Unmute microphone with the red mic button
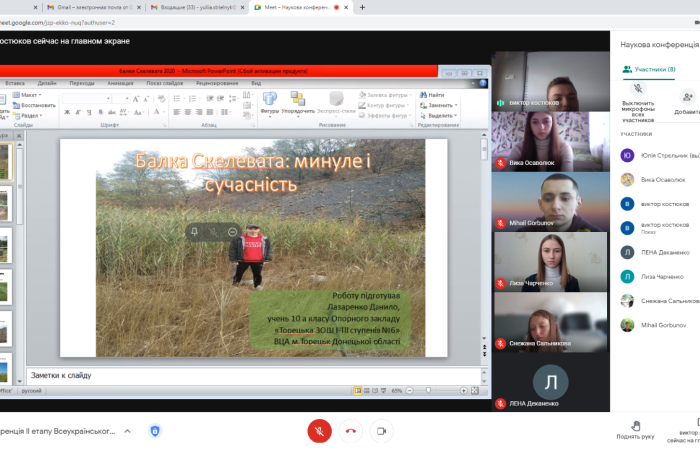This screenshot has width=700, height=450. point(319,431)
